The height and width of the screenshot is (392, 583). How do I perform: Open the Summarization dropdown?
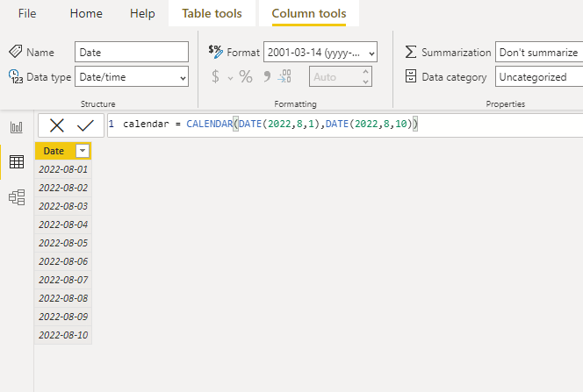(x=539, y=52)
